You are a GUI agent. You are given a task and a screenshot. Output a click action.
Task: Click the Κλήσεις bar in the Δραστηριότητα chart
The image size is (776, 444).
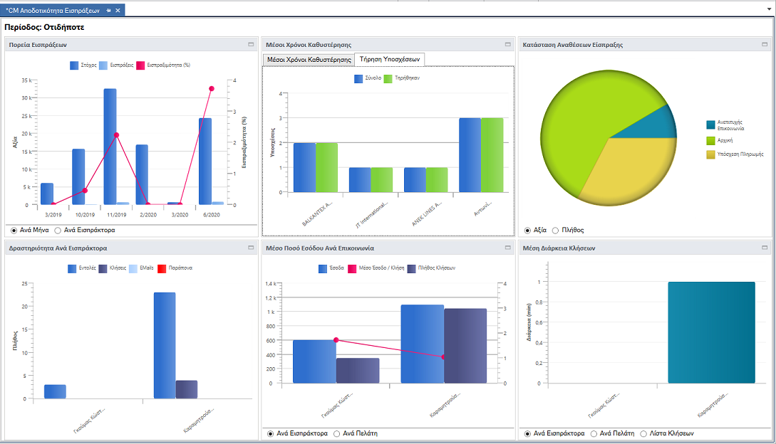[x=186, y=390]
